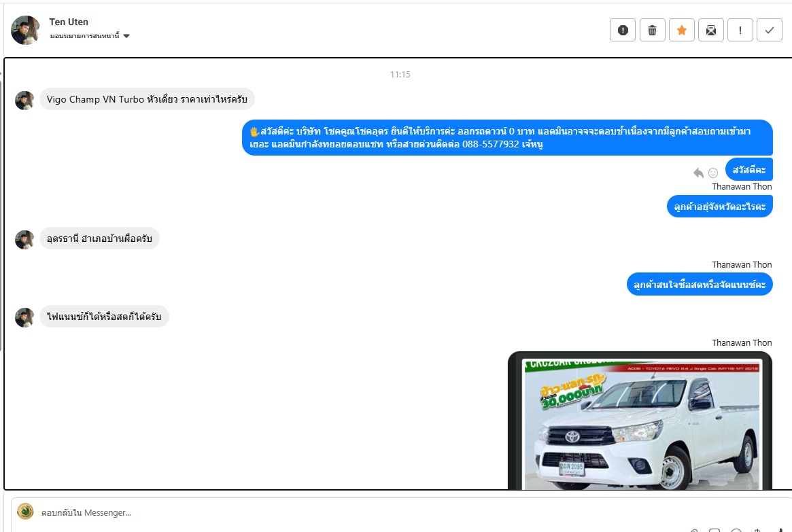Click the sender avatar beside ไฟแนนซ์ message
The width and height of the screenshot is (792, 532).
(x=24, y=317)
